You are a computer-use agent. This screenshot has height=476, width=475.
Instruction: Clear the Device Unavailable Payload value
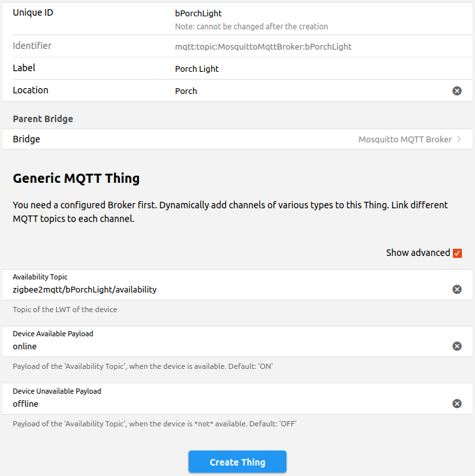click(457, 404)
